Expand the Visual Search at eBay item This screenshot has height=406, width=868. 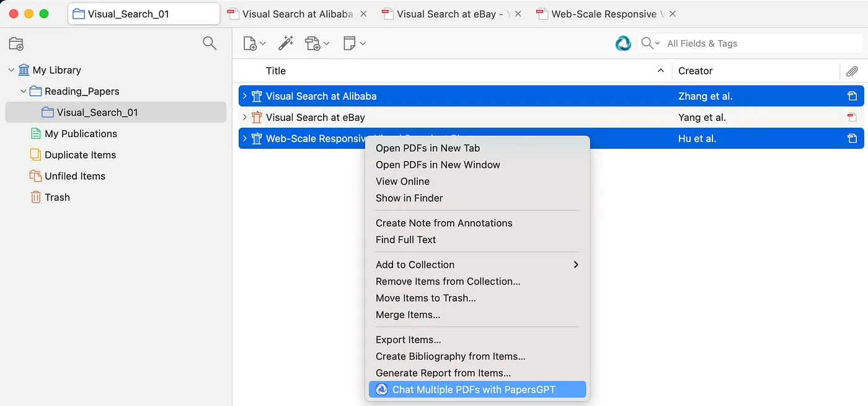pyautogui.click(x=245, y=117)
